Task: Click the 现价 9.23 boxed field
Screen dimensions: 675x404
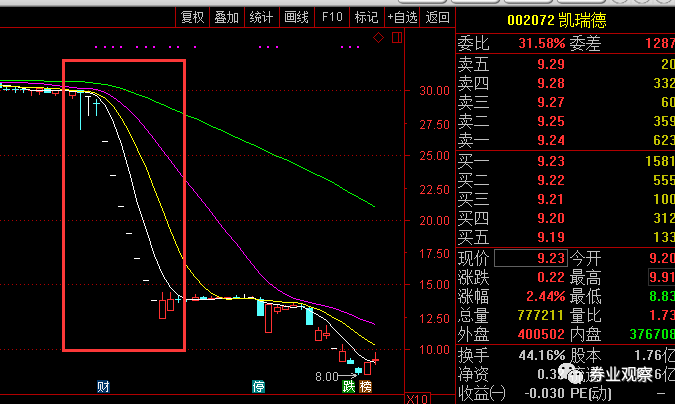Action: (x=531, y=258)
